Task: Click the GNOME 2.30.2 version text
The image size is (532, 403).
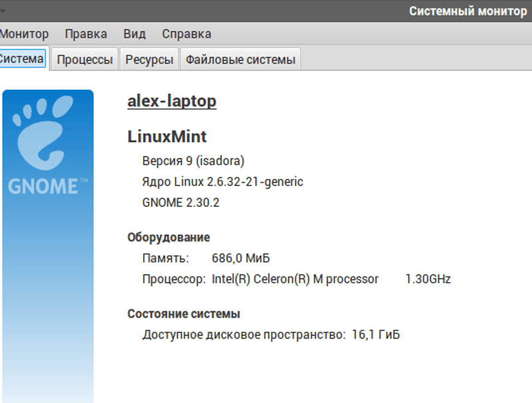Action: click(x=181, y=203)
